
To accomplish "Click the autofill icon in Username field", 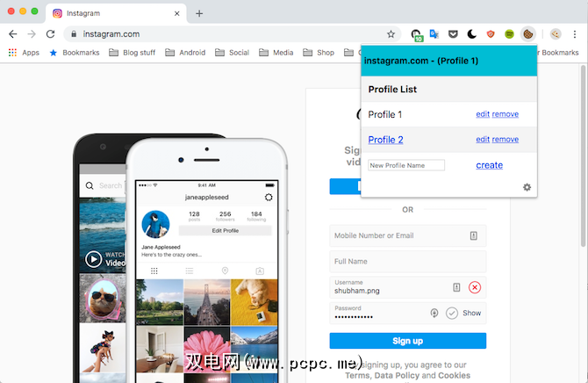I will [456, 287].
